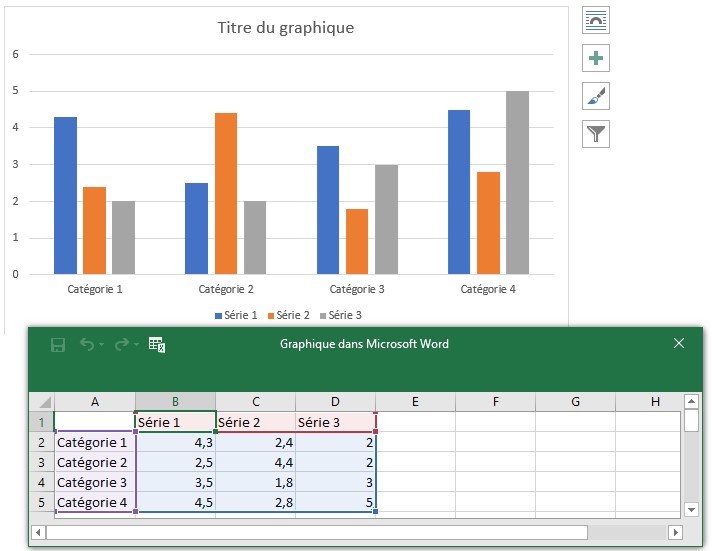Select column E header
712x551 pixels.
(x=415, y=401)
